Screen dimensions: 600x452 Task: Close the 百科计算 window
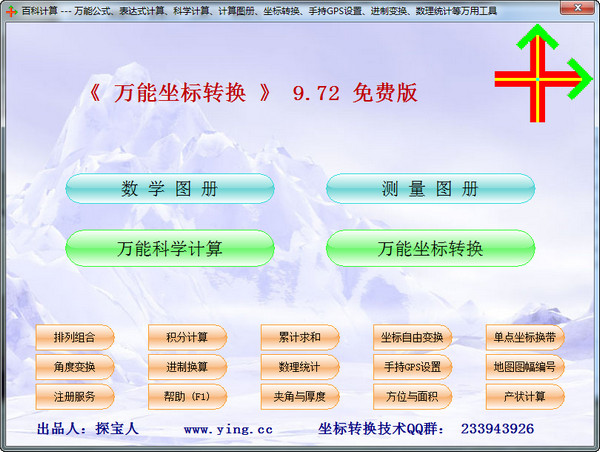578,8
